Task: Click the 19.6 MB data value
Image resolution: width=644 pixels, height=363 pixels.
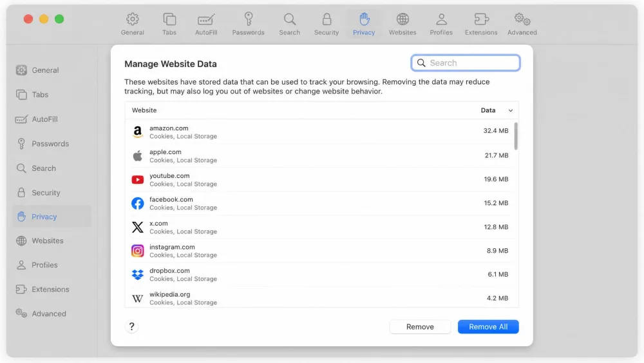Action: pyautogui.click(x=496, y=179)
